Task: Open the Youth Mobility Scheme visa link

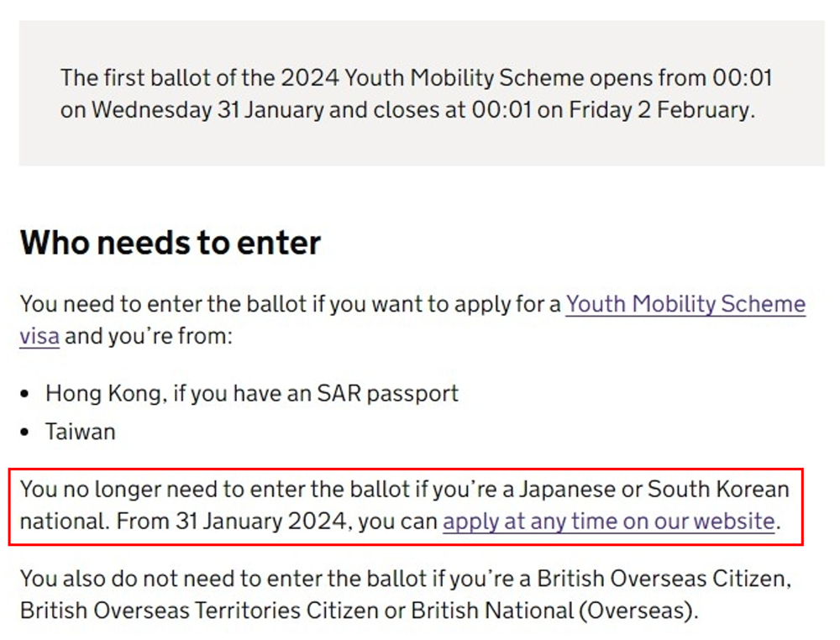Action: click(685, 304)
